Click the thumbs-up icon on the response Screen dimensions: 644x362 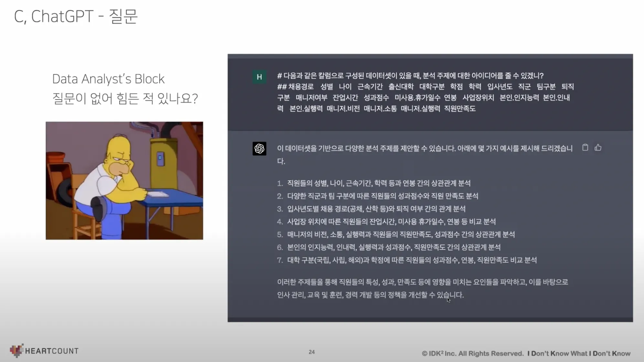(598, 148)
